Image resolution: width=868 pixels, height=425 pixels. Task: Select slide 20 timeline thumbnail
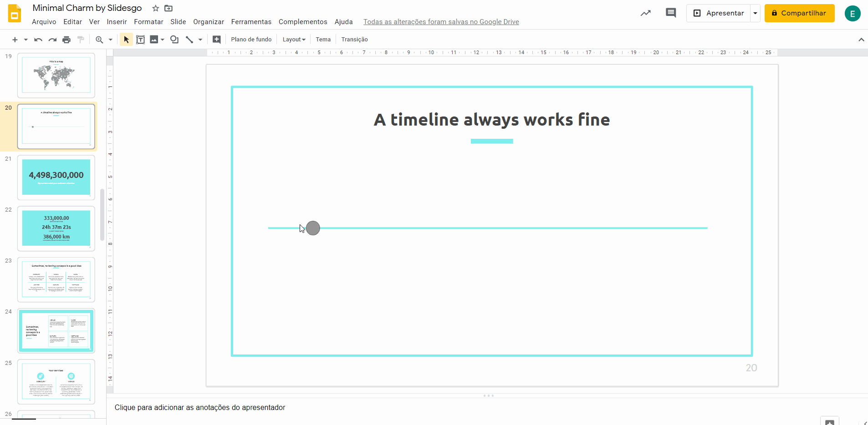[56, 126]
